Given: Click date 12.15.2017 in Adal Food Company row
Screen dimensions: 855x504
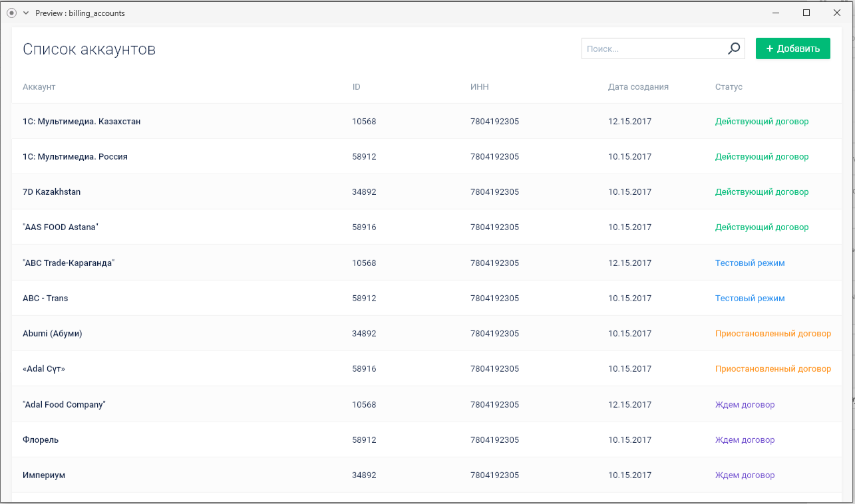Looking at the screenshot, I should (x=629, y=404).
